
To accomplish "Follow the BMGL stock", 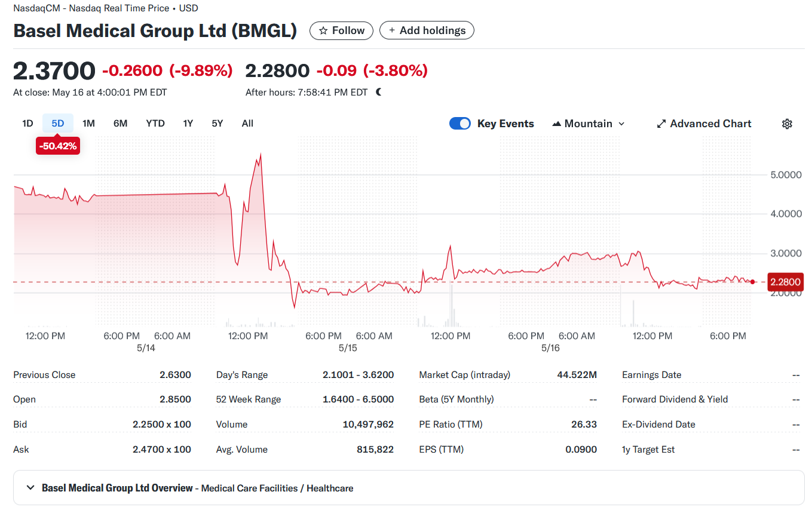I will tap(341, 30).
